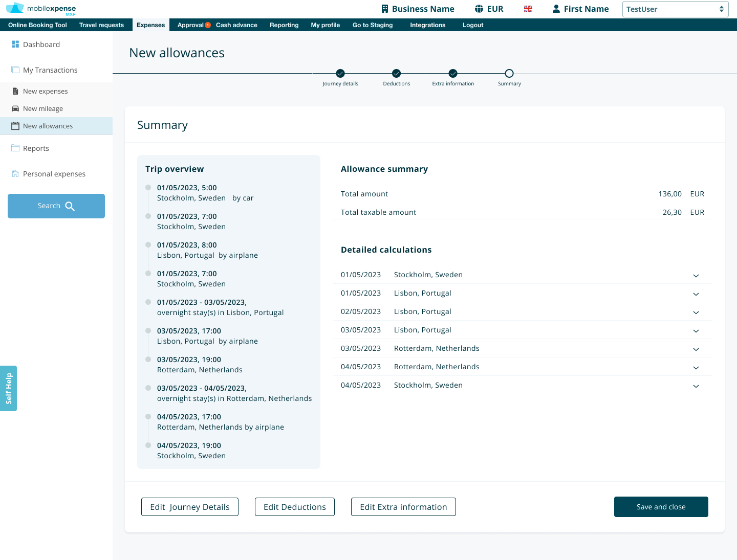This screenshot has height=560, width=737.
Task: Open the TestUser dropdown
Action: pos(675,9)
